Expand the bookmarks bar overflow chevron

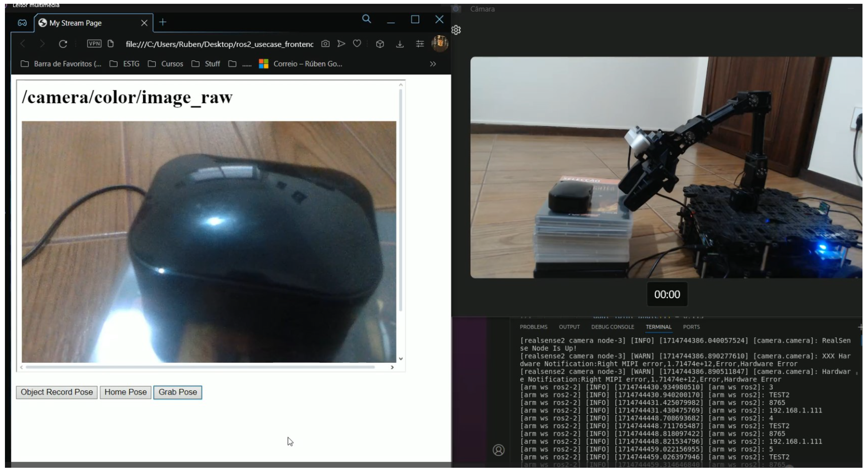(x=433, y=64)
